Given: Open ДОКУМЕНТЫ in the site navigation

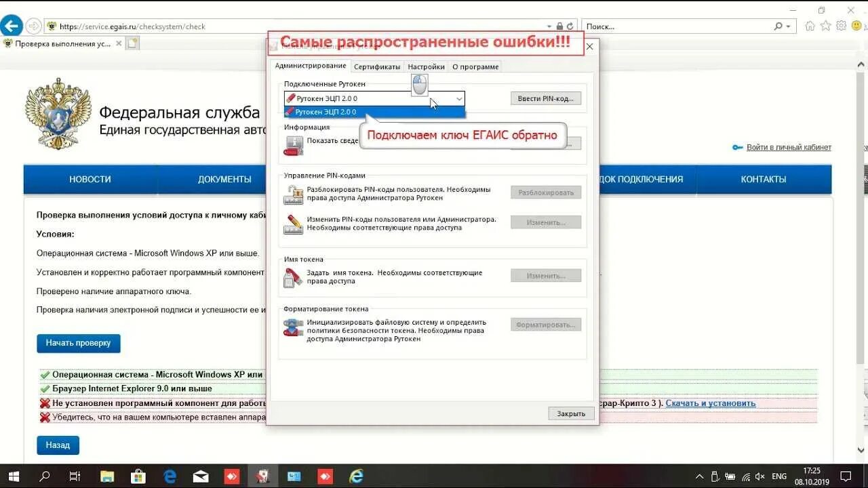Looking at the screenshot, I should tap(224, 180).
